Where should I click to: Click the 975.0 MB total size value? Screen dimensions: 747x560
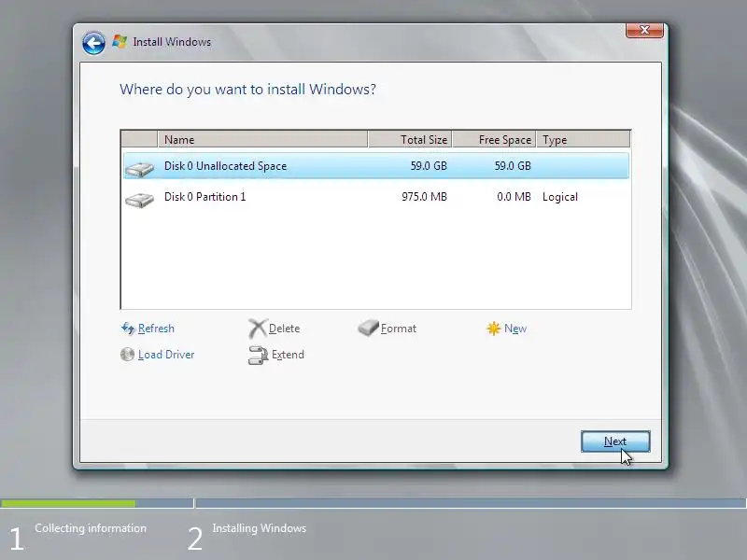pos(424,197)
